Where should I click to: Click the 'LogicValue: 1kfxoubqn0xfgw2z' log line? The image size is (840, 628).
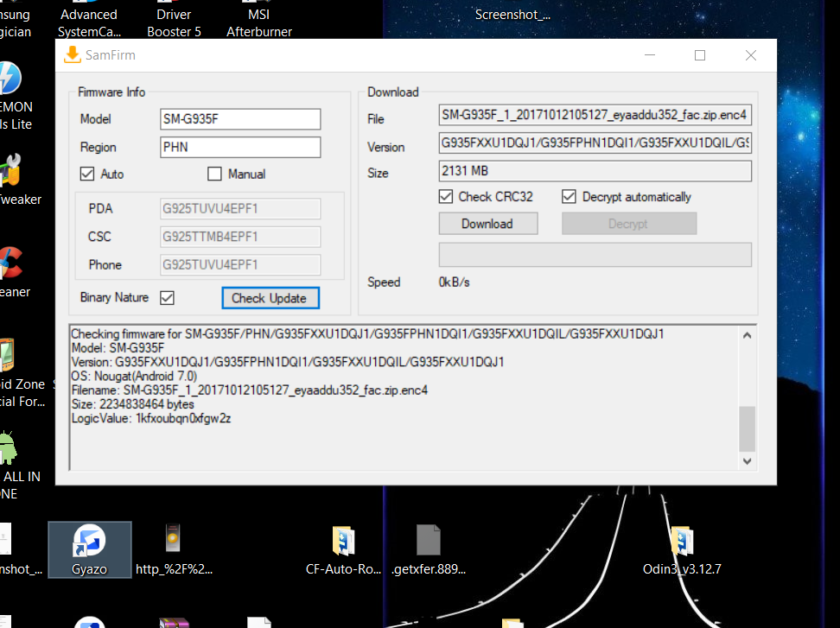[151, 418]
